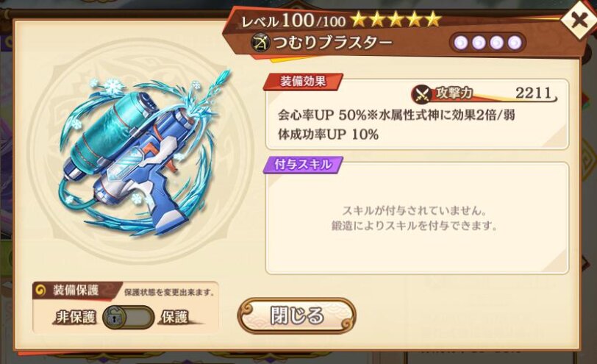Select the 非保護 unprotected option
597x364 pixels.
tap(76, 317)
